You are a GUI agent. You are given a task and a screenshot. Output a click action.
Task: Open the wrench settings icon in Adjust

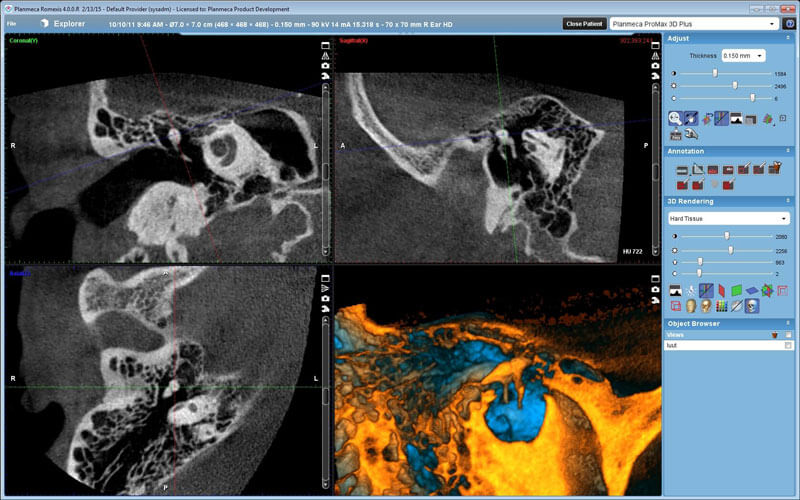(x=691, y=134)
